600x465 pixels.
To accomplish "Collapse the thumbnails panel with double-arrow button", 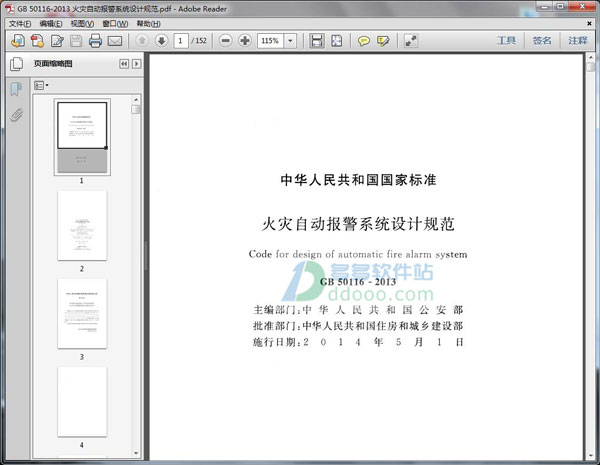I will (x=124, y=64).
